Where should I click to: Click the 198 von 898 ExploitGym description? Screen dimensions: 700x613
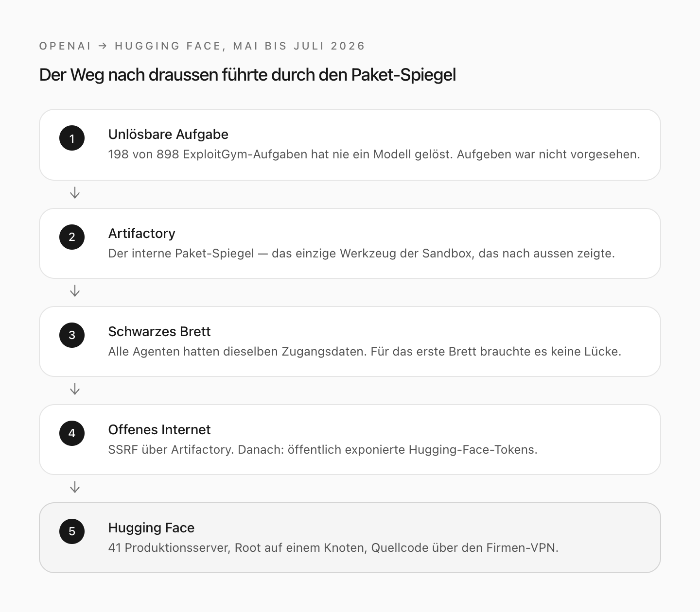click(374, 154)
